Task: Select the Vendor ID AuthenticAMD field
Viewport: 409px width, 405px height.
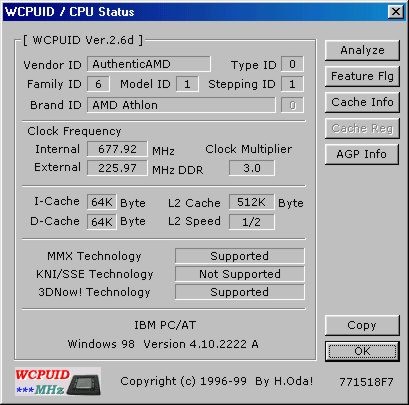Action: pyautogui.click(x=149, y=64)
